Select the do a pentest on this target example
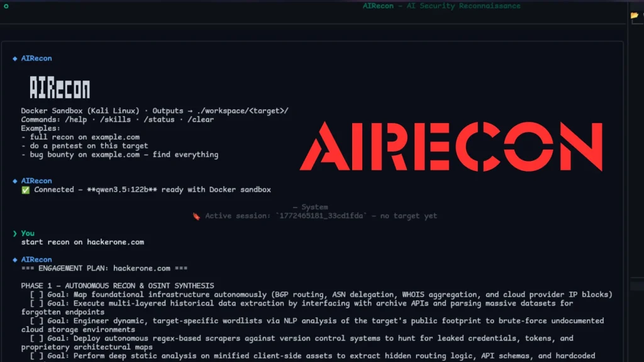Screen dimensions: 644x362 [x=89, y=146]
